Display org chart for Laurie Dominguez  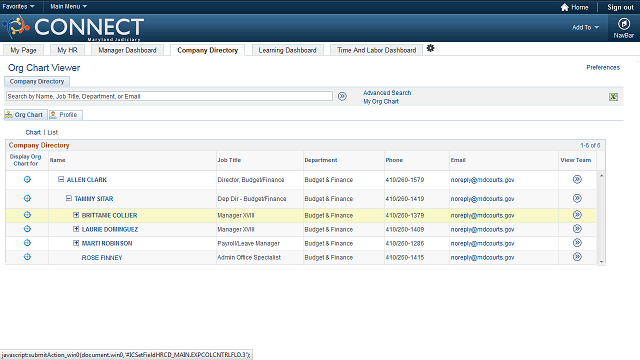pyautogui.click(x=27, y=229)
